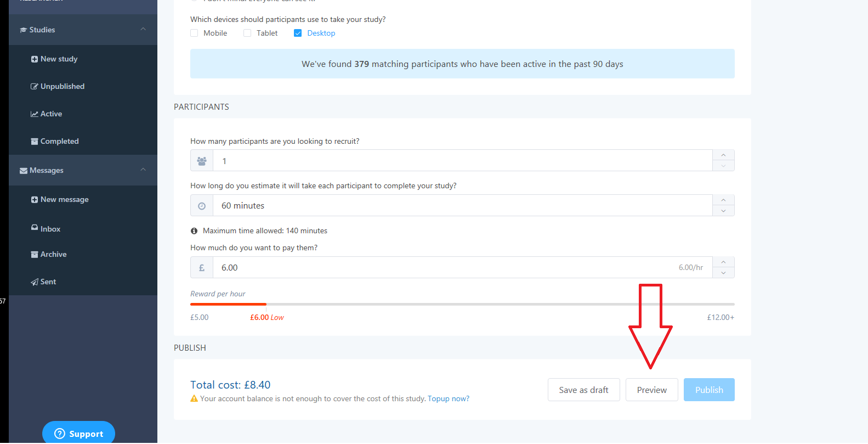Click the tray icon next to Inbox
This screenshot has width=868, height=444.
pyautogui.click(x=35, y=228)
